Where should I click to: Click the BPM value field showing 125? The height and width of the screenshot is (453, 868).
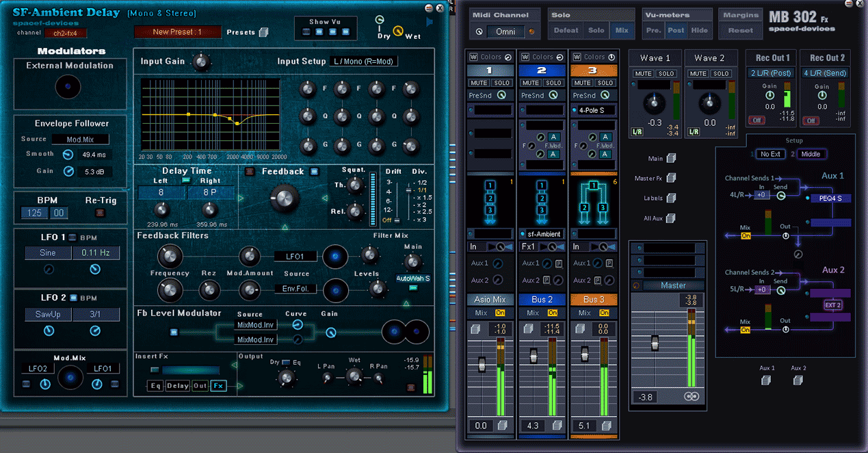(x=35, y=213)
